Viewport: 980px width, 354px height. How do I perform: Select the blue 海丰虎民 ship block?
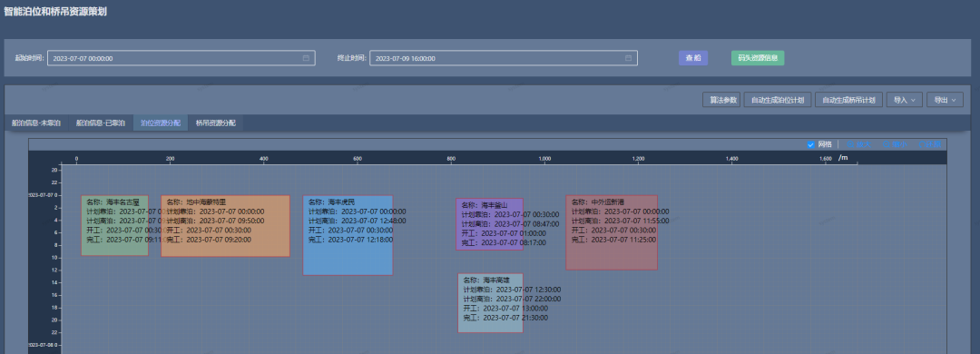point(348,235)
